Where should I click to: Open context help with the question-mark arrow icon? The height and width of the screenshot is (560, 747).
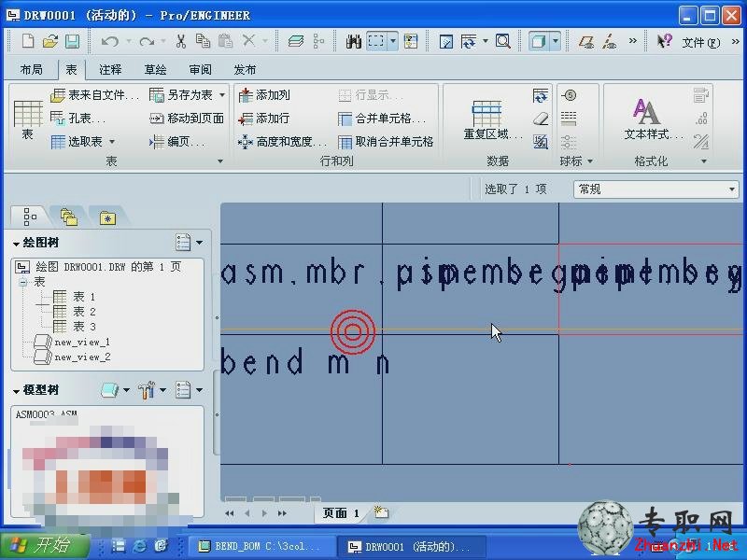664,41
